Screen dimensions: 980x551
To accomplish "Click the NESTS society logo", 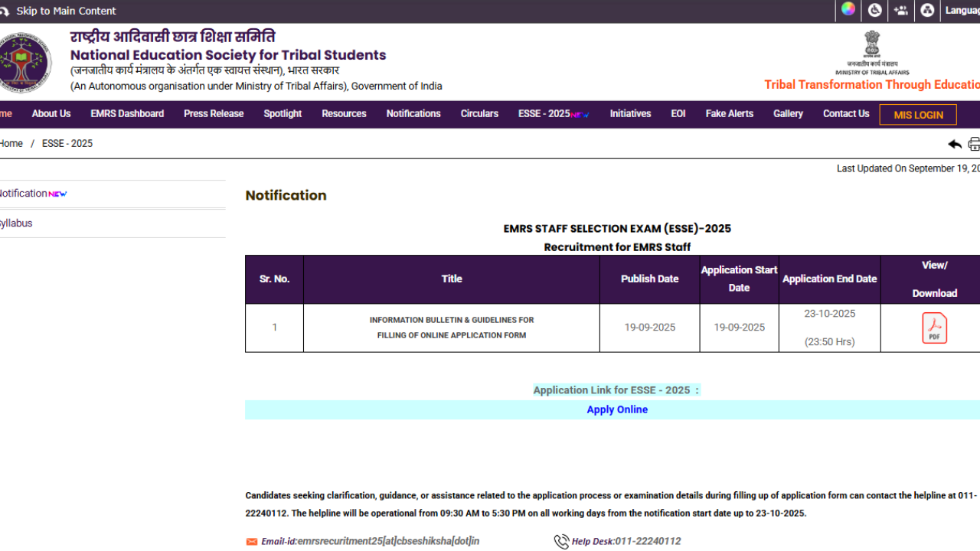I will 24,62.
